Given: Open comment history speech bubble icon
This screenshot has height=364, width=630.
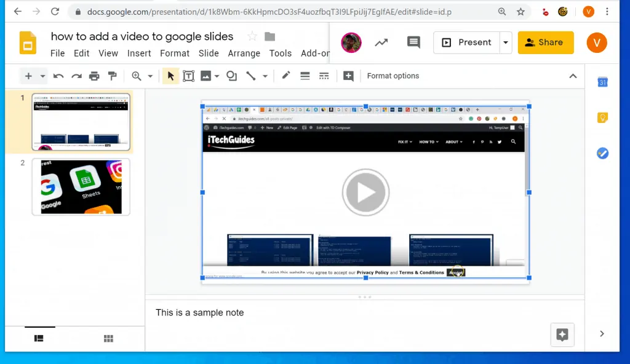Looking at the screenshot, I should tap(413, 42).
